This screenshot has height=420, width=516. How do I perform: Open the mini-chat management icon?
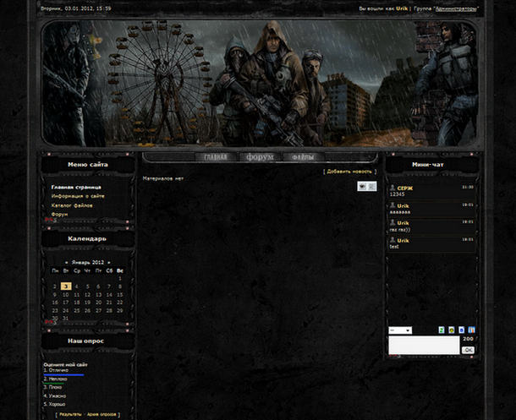pos(471,330)
